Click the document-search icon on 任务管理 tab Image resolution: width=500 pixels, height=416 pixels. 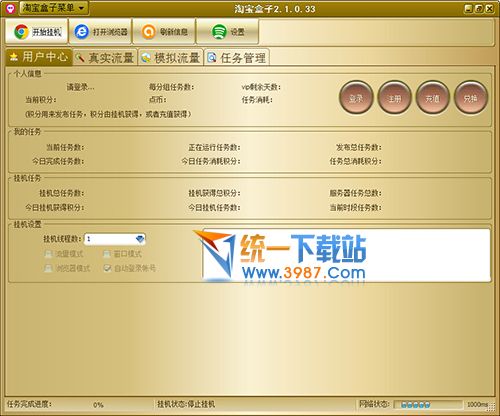pyautogui.click(x=212, y=58)
